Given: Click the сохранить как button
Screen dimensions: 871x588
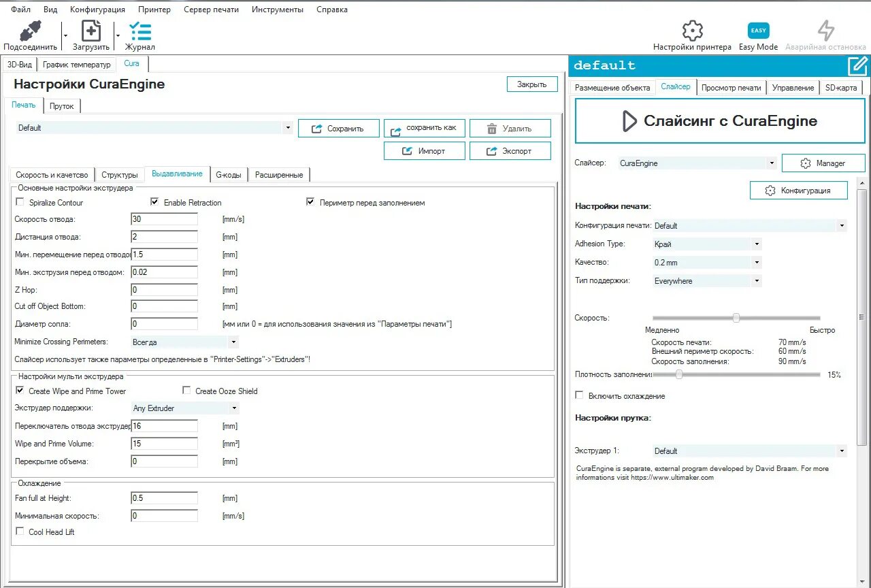Looking at the screenshot, I should 425,128.
